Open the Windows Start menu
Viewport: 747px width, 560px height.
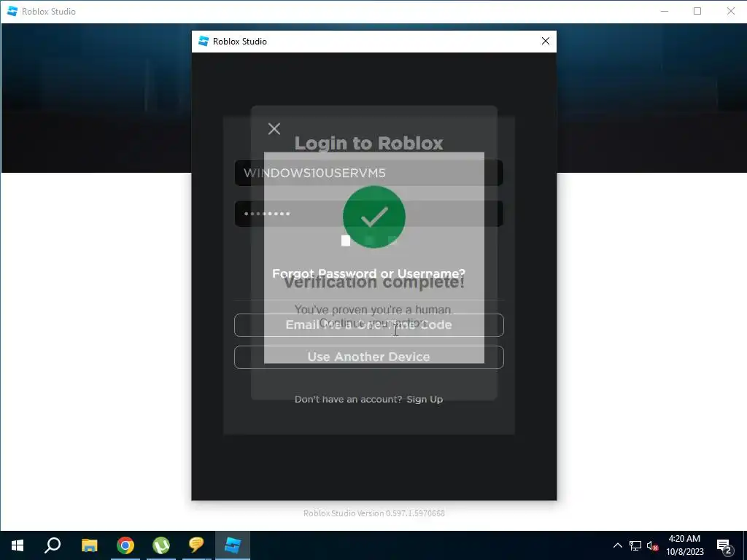(18, 545)
